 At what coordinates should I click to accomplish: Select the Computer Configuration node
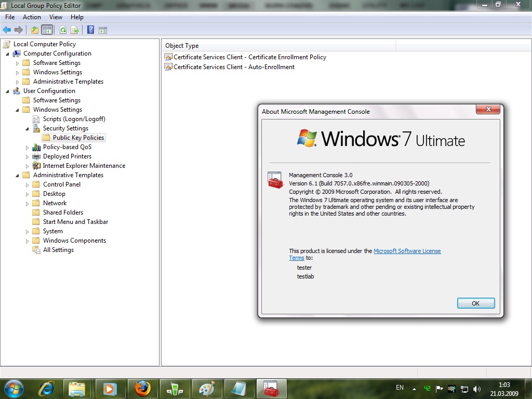pyautogui.click(x=57, y=54)
